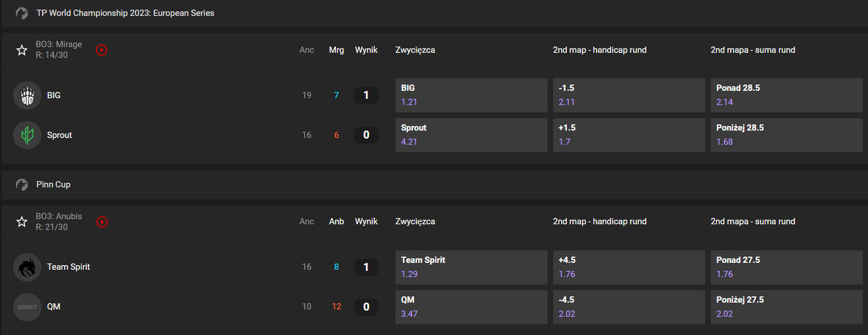Click R: 21/30 round counter

coord(52,227)
